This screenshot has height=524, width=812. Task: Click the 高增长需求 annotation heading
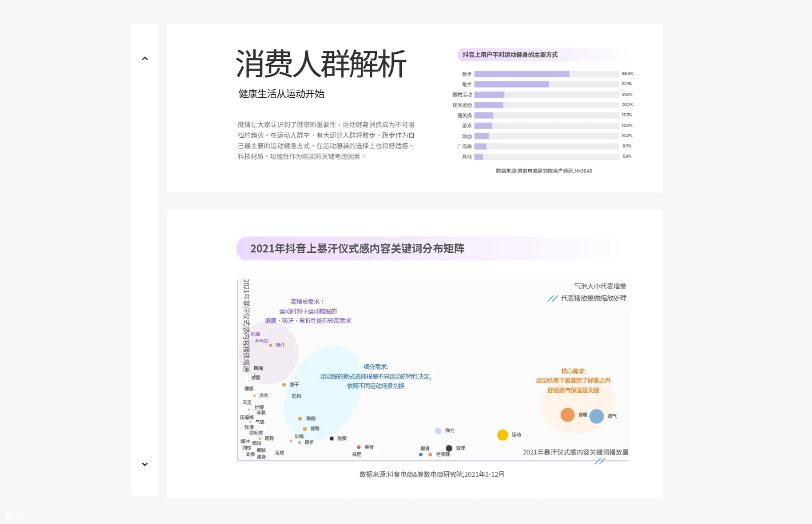[x=307, y=302]
